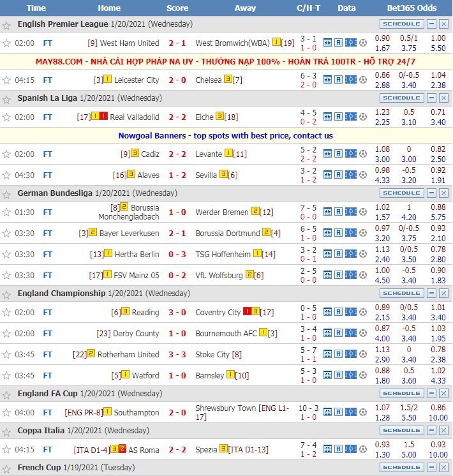Screen dimensions: 453x476
Task: Favorite the Spanish La Liga section star
Action: pos(6,100)
